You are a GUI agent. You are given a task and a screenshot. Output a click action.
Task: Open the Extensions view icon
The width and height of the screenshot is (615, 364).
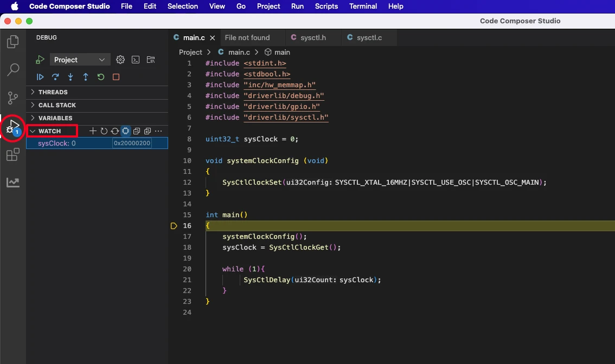(12, 155)
